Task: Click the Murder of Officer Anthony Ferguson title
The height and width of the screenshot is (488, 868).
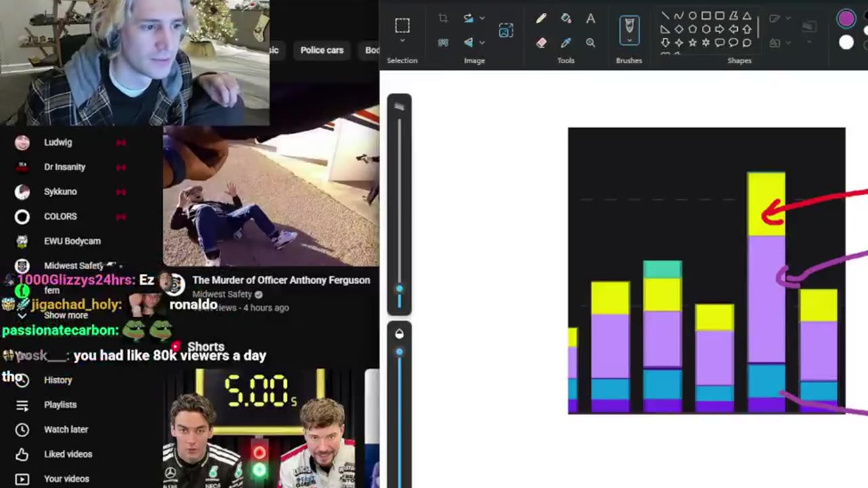Action: click(281, 280)
